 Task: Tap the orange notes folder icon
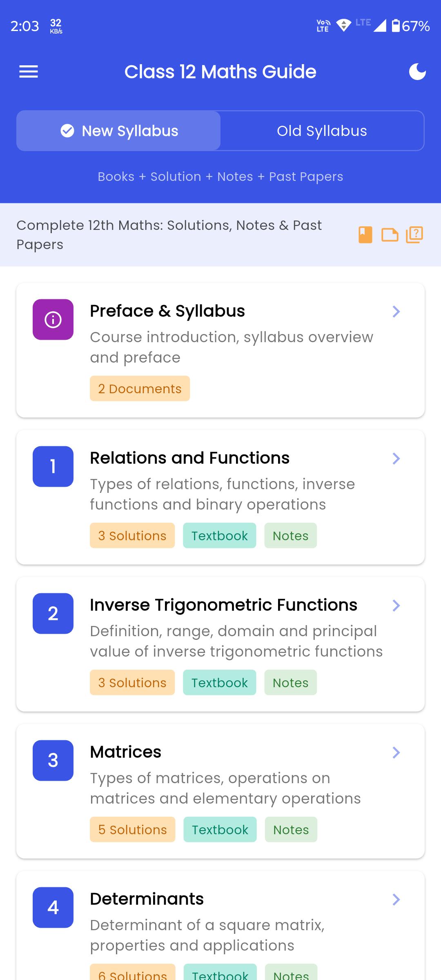[390, 235]
